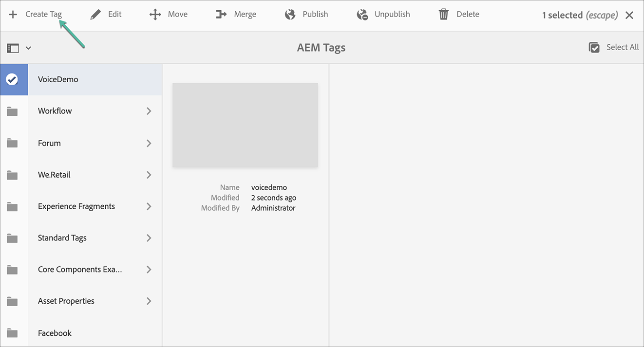
Task: Click the Delete trash icon
Action: (x=443, y=15)
